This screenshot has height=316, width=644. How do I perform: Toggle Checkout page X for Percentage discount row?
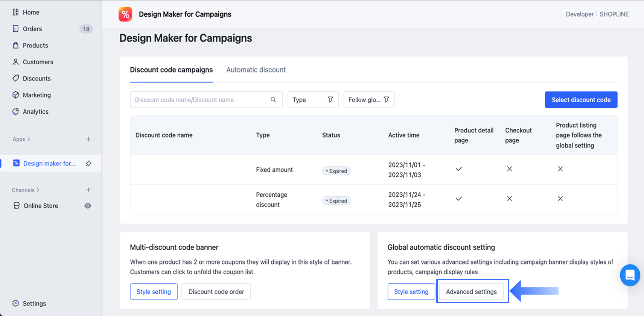[509, 199]
